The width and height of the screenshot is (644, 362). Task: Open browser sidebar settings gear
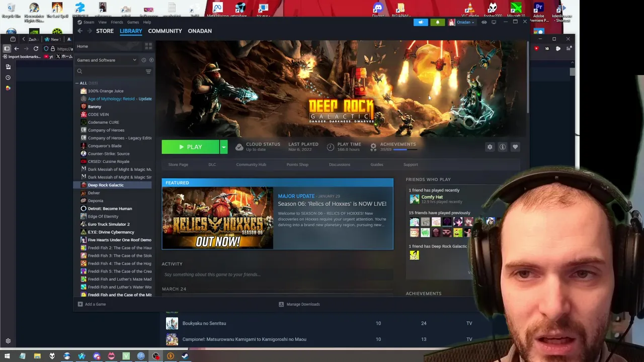8,341
